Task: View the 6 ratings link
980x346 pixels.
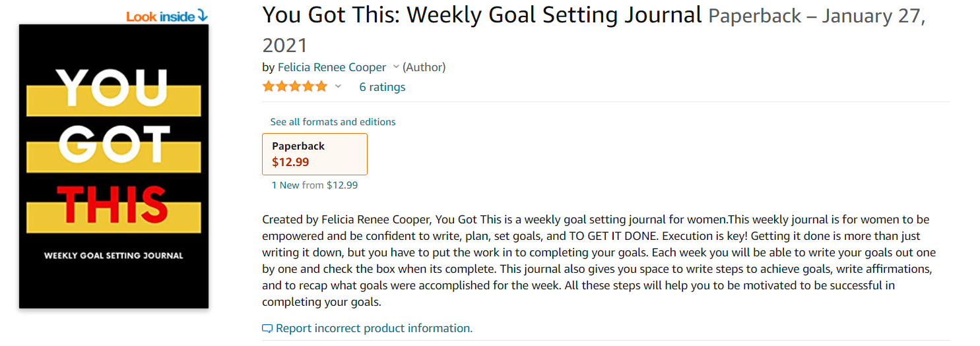Action: pyautogui.click(x=382, y=87)
